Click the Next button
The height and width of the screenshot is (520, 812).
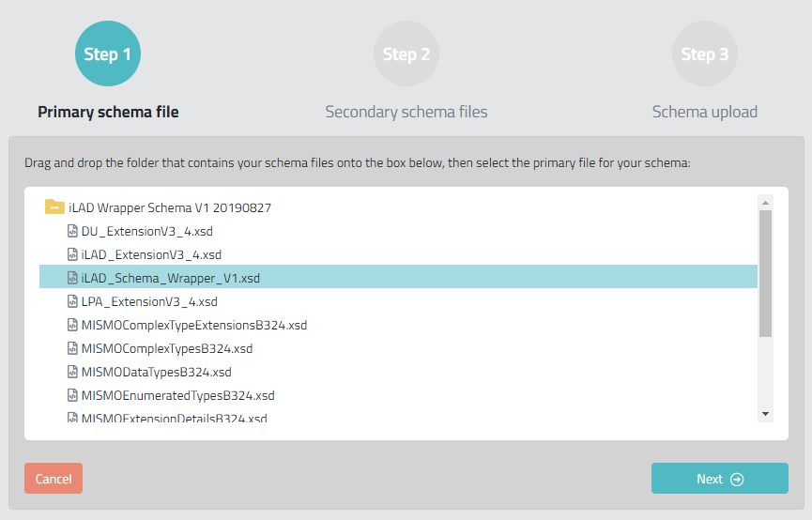click(720, 478)
